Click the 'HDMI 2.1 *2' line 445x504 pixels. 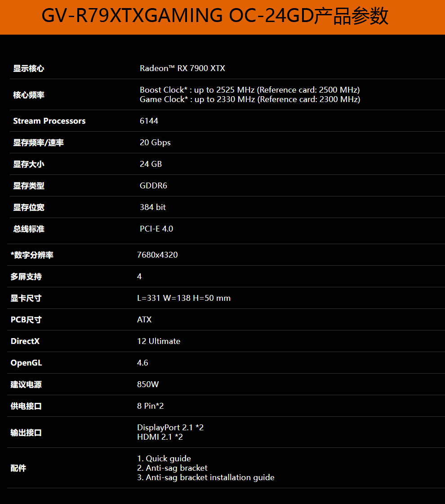pyautogui.click(x=160, y=437)
